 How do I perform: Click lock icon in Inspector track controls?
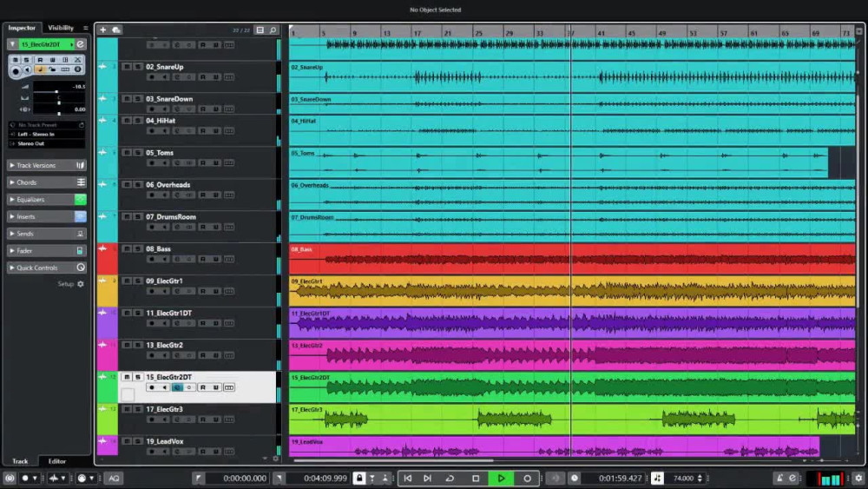pyautogui.click(x=51, y=69)
